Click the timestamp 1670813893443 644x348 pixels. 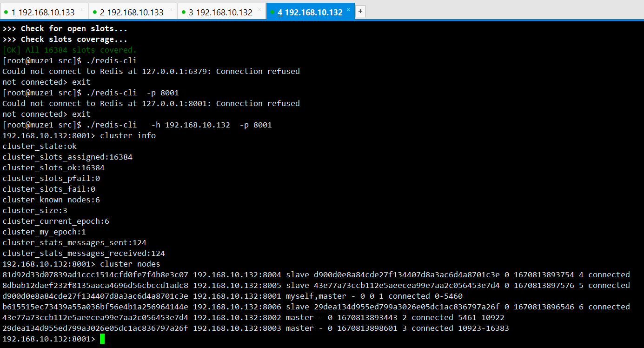[367, 317]
